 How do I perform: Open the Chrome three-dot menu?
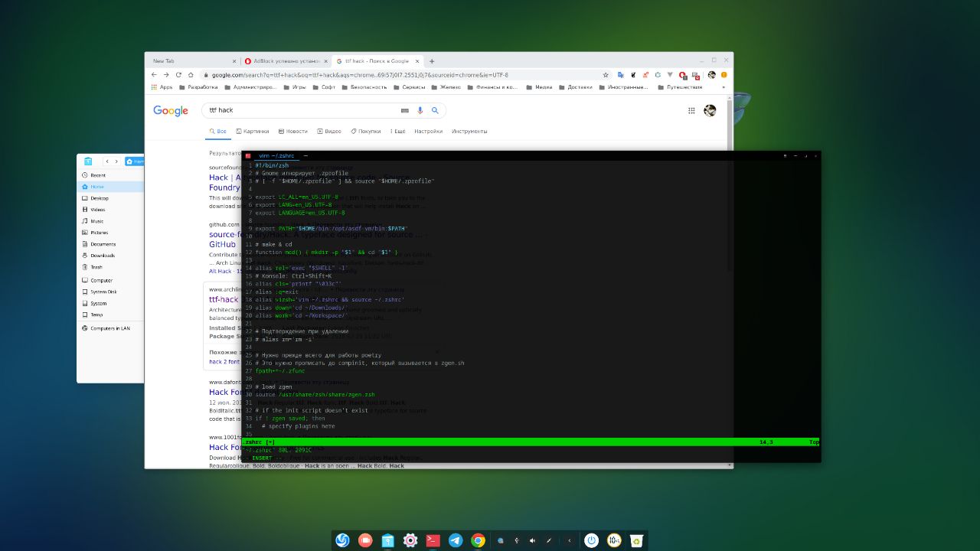[723, 75]
